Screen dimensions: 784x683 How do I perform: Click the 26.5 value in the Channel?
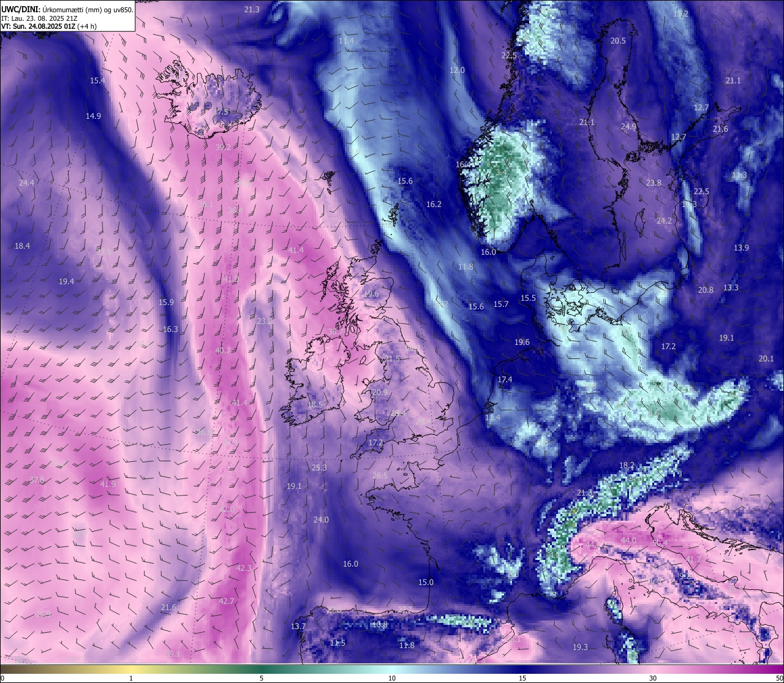pos(380,475)
